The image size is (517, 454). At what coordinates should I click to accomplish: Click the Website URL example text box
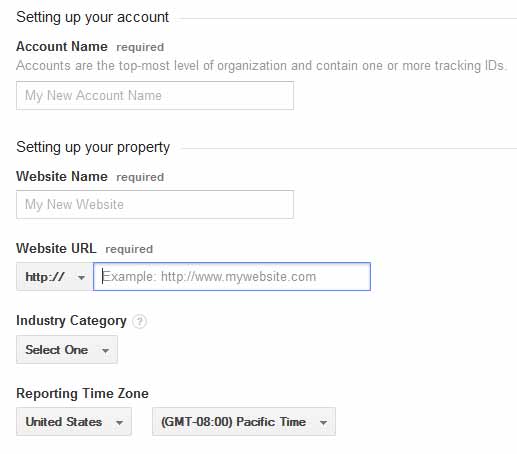(232, 277)
